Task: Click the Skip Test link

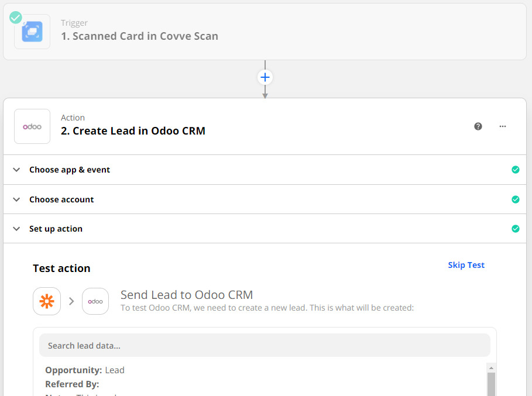Action: 466,265
